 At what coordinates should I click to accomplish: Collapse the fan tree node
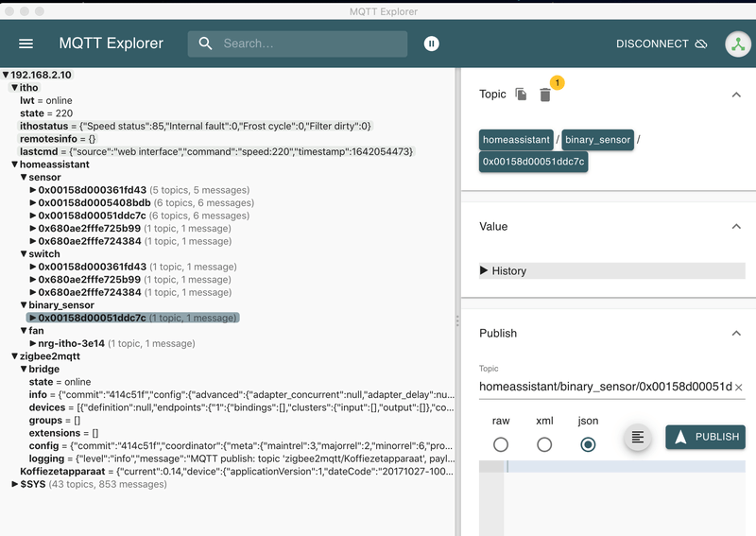click(24, 331)
